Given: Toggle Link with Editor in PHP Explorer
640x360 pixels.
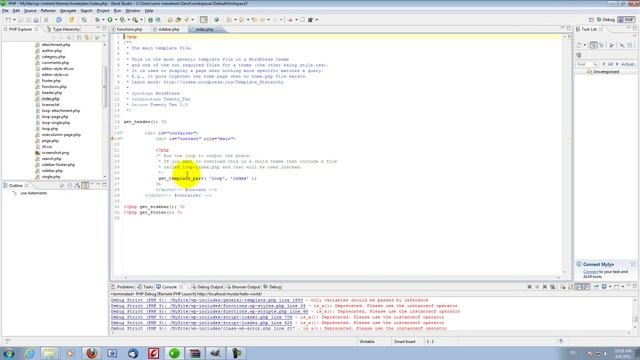Looking at the screenshot, I should pos(87,38).
